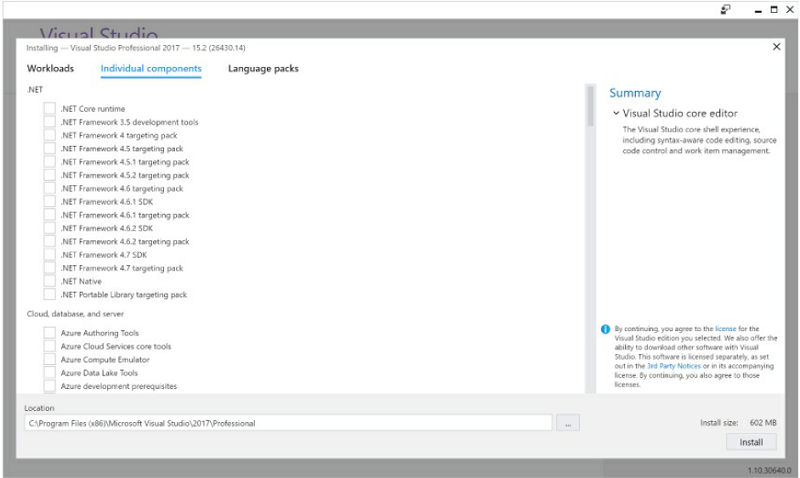Click the Azure Compute Emulator label
Screen dimensions: 800x478
tap(105, 360)
